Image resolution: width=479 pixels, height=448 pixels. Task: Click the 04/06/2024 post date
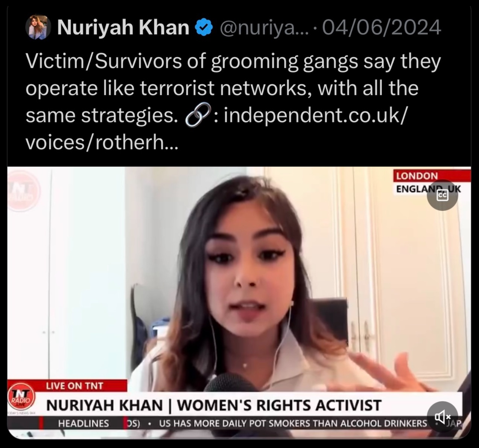coord(381,27)
